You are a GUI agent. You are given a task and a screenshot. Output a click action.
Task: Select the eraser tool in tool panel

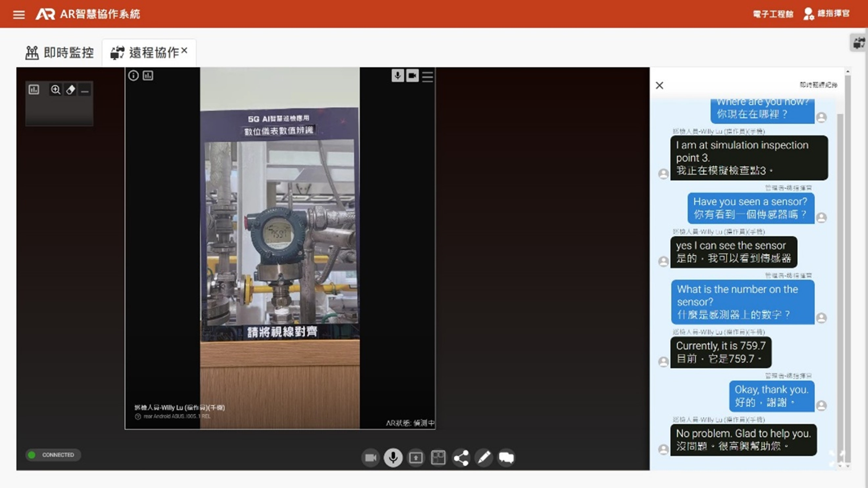coord(70,90)
